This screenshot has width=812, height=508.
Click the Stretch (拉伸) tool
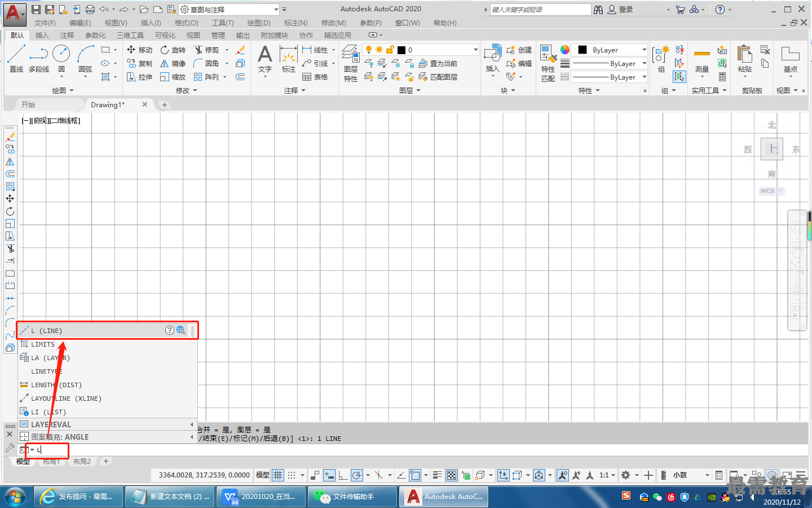(139, 77)
